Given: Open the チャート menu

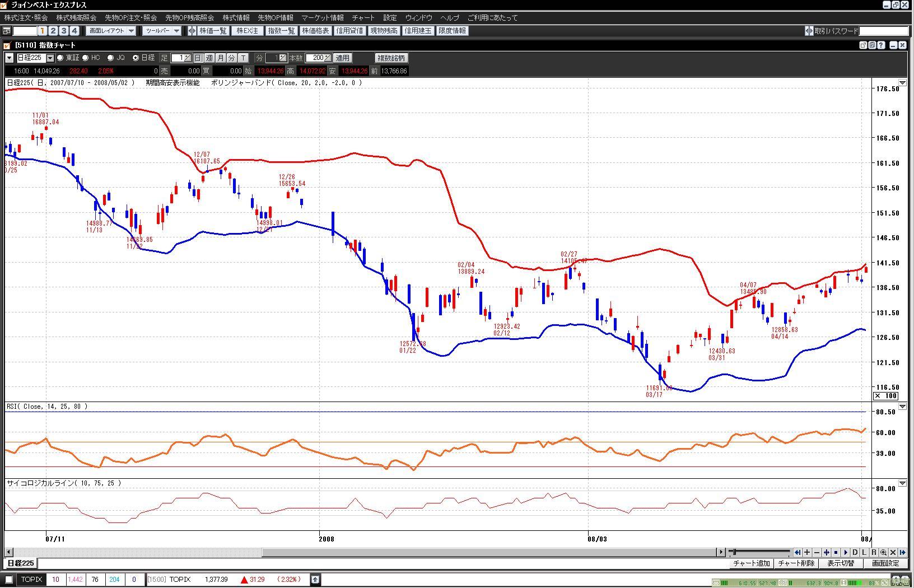Looking at the screenshot, I should [x=363, y=18].
